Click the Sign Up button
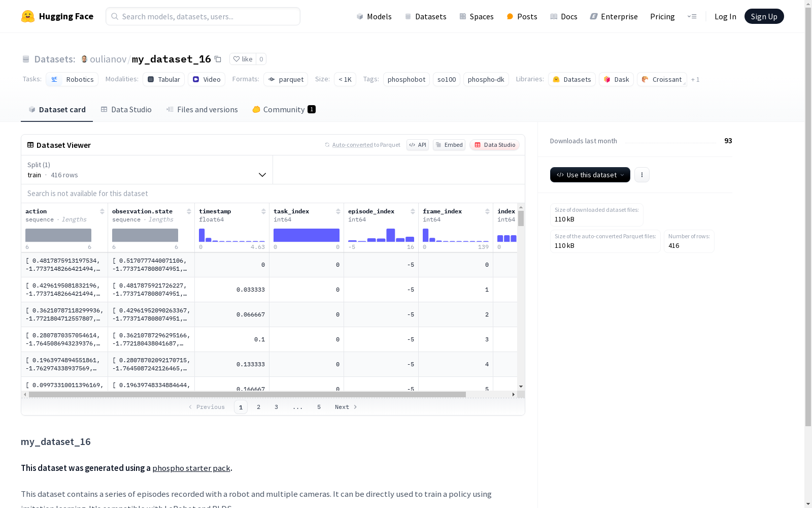Screen dimensions: 812x508 click(764, 16)
